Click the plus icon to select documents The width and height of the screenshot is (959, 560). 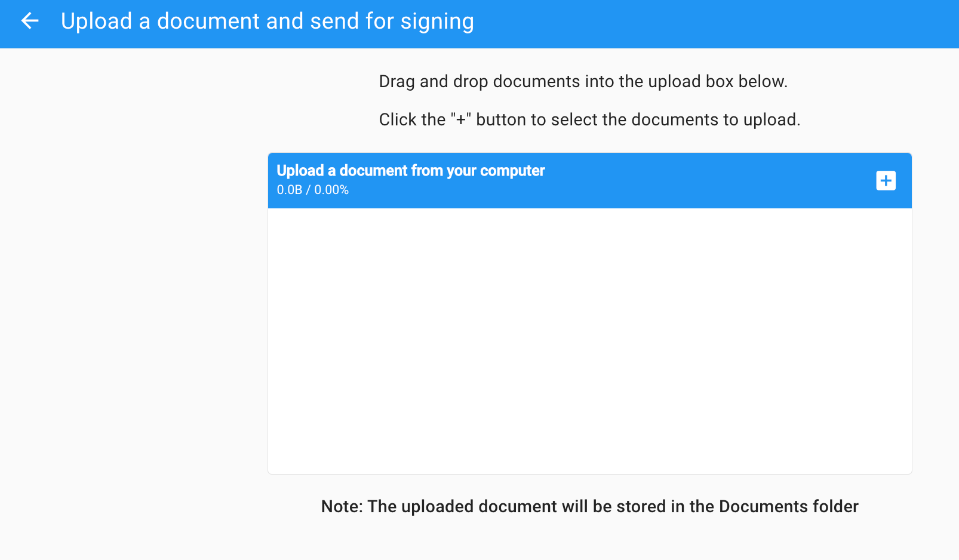(886, 180)
